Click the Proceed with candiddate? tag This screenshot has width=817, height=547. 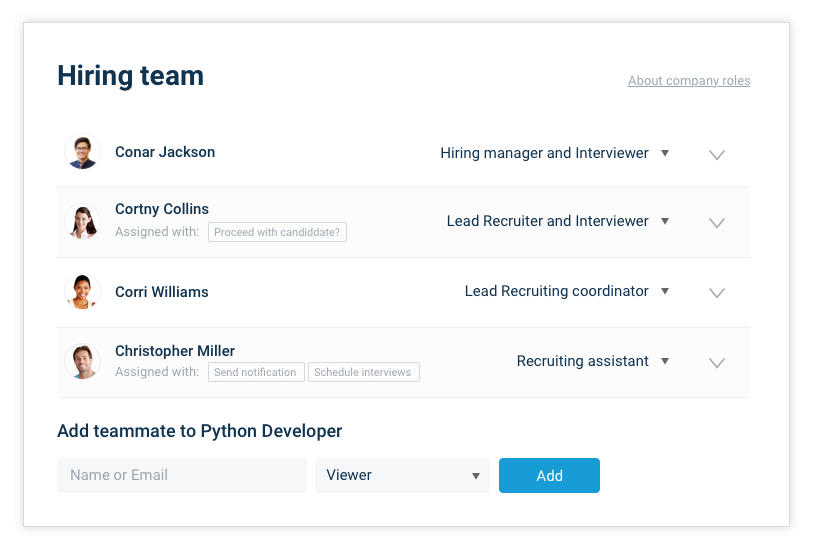[277, 232]
